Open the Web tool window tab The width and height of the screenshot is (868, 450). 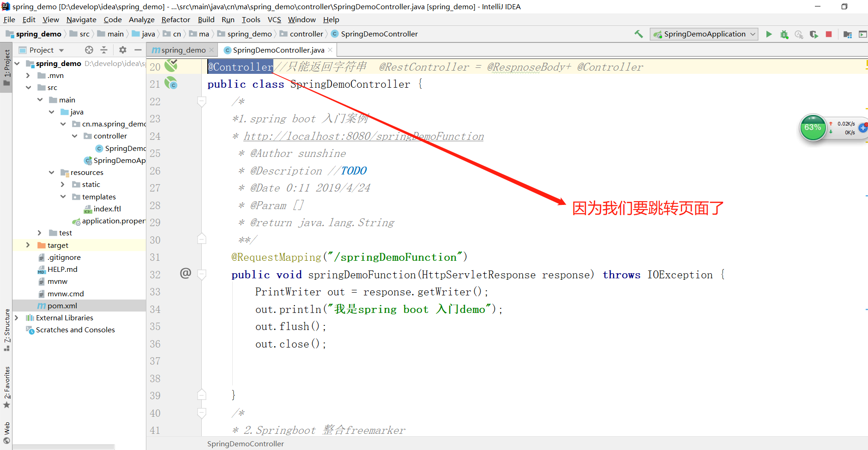[x=6, y=432]
